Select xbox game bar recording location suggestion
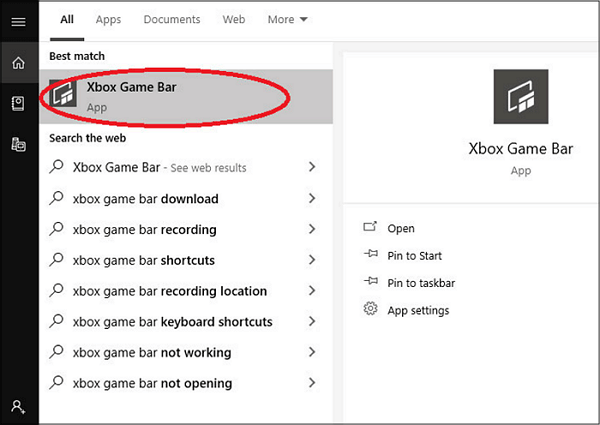Viewport: 600px width, 425px height. tap(170, 292)
